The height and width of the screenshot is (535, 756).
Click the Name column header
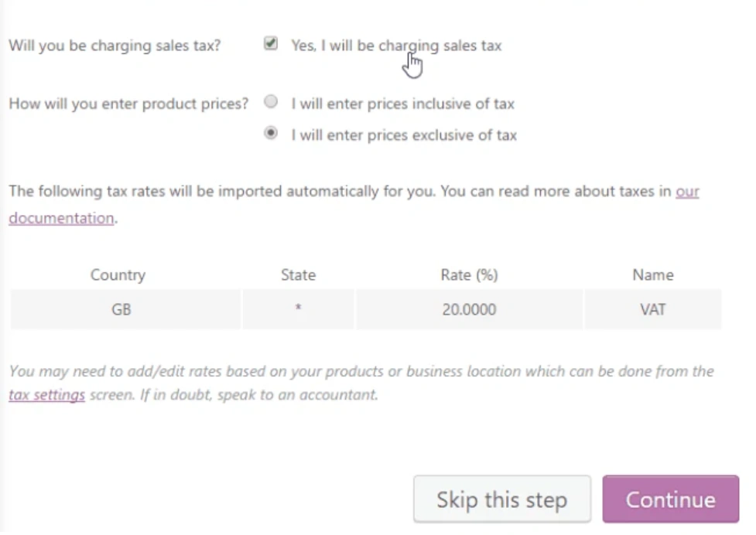(652, 274)
